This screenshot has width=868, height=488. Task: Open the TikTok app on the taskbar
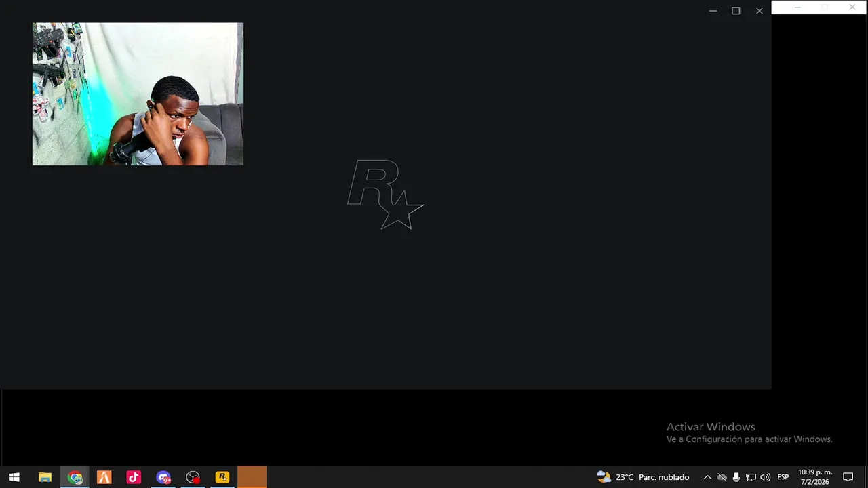tap(134, 477)
